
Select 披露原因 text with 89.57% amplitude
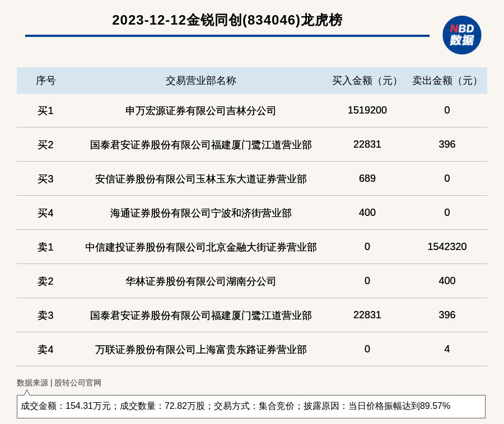377,406
